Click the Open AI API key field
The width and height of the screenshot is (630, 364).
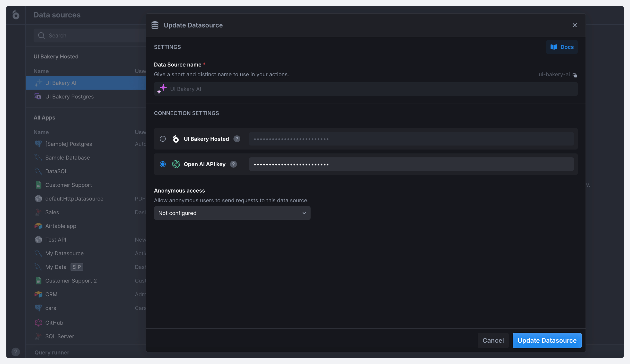(x=411, y=164)
